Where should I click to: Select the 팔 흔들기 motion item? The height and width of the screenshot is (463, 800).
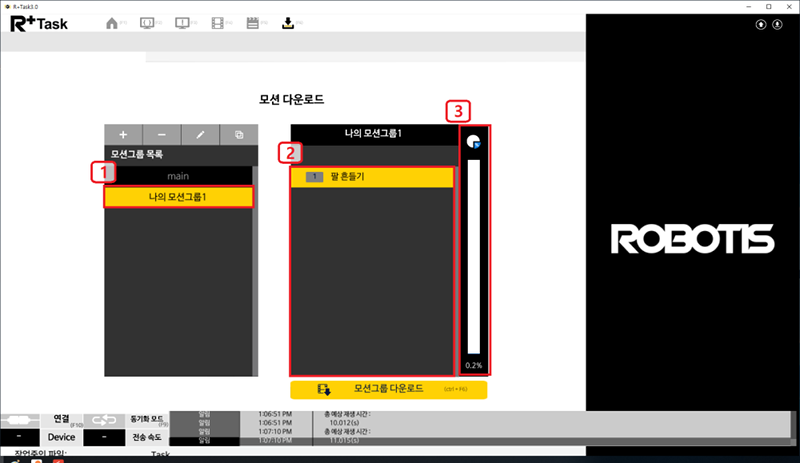click(372, 177)
